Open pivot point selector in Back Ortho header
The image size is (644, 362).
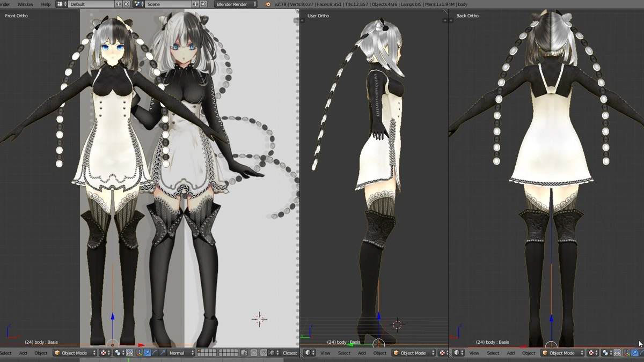[x=607, y=353]
